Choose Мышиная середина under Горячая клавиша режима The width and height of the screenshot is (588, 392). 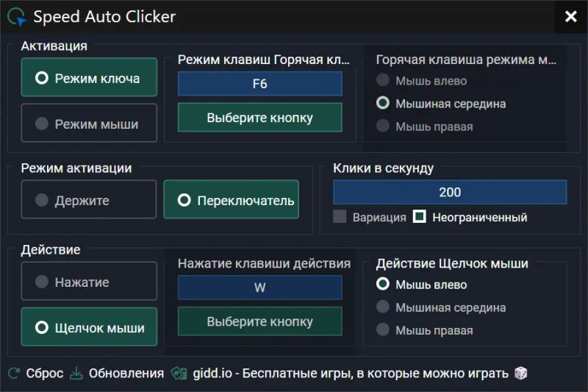coord(442,104)
